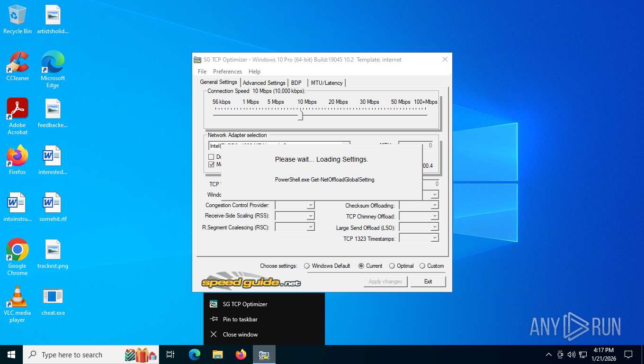Open Task View on the taskbar

click(x=170, y=355)
